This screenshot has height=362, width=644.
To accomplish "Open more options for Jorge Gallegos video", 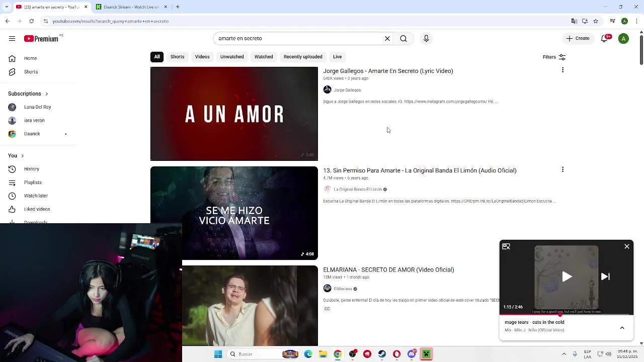I will coord(562,70).
